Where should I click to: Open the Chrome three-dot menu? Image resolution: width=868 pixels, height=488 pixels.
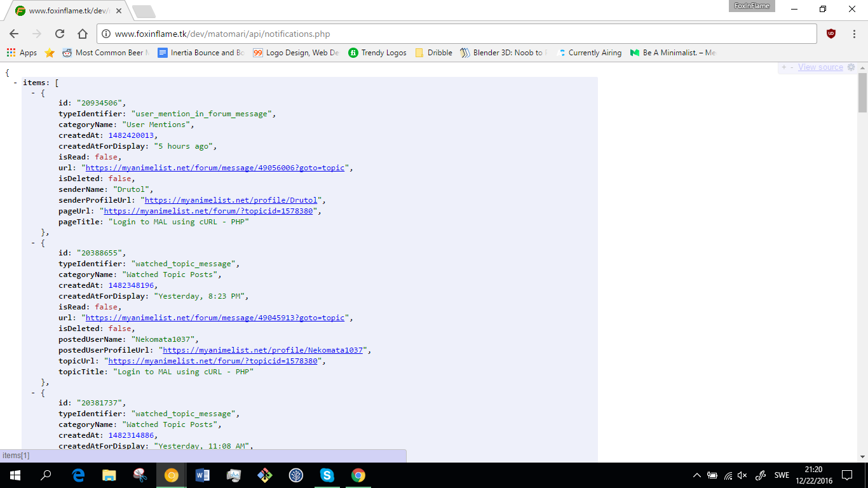(852, 34)
